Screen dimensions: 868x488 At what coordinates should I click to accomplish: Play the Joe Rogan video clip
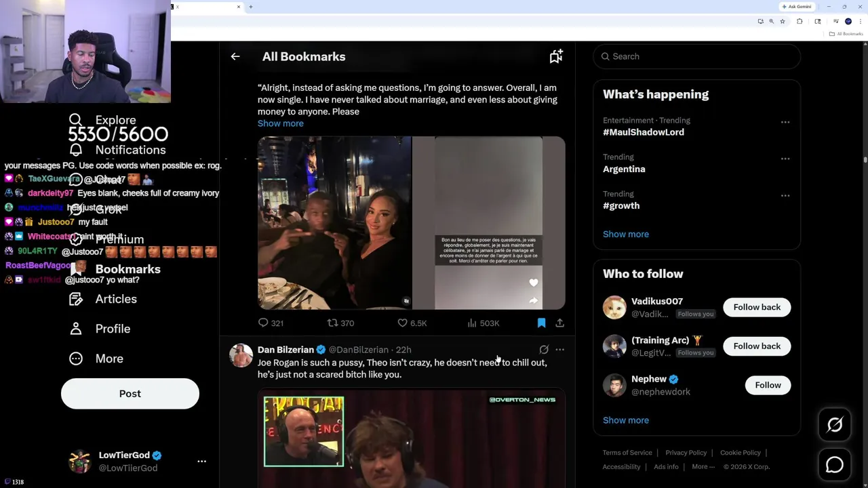point(411,439)
